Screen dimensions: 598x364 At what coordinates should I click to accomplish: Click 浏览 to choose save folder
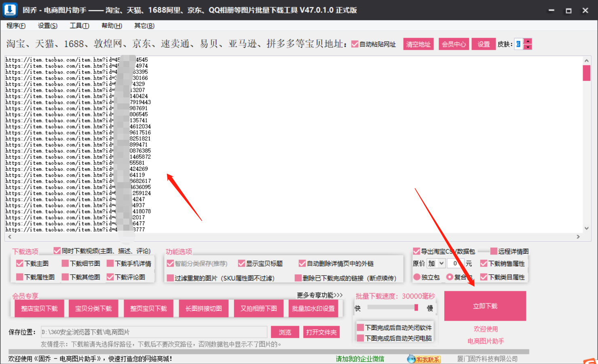pos(285,332)
